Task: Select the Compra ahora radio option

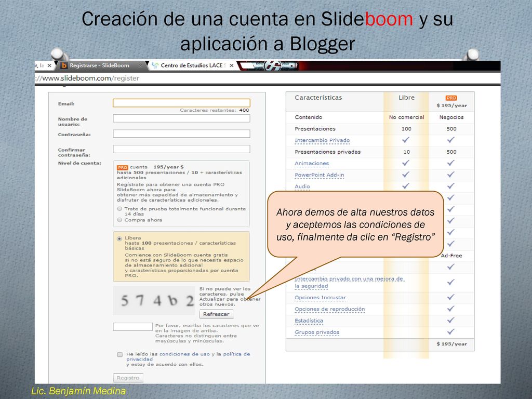Action: [x=119, y=220]
